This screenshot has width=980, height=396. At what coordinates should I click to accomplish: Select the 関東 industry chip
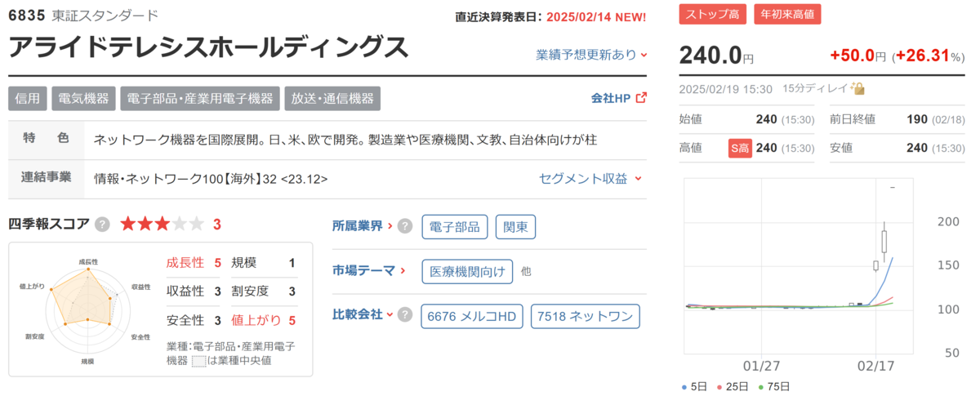[x=516, y=227]
